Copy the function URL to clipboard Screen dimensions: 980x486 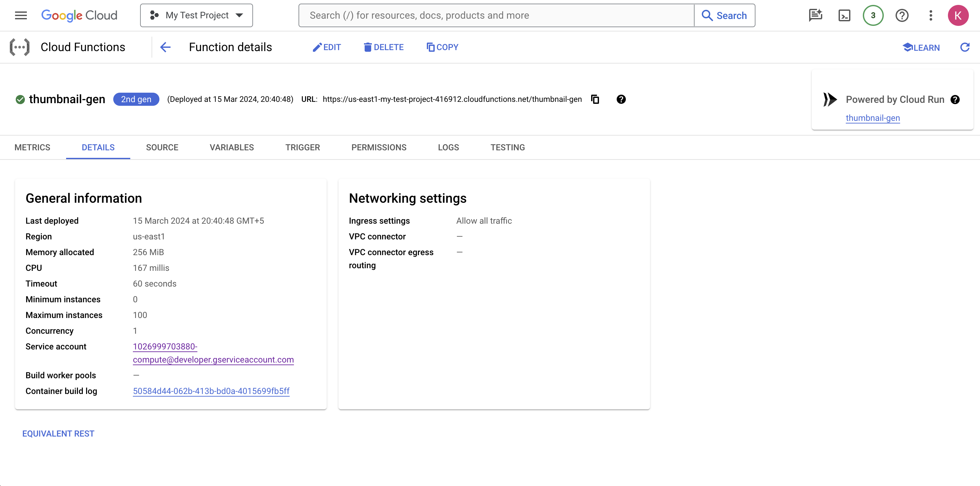coord(595,99)
